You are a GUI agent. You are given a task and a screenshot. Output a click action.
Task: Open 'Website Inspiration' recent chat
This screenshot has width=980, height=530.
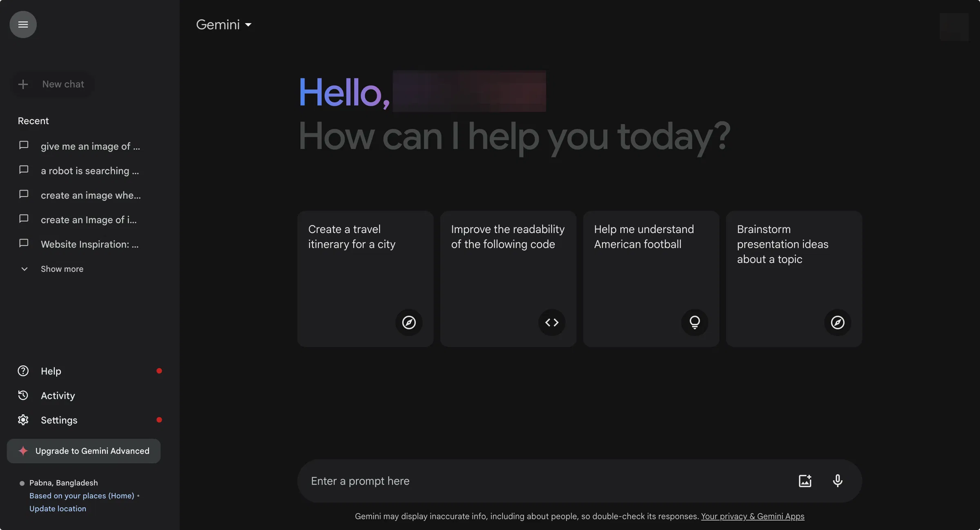pyautogui.click(x=89, y=244)
